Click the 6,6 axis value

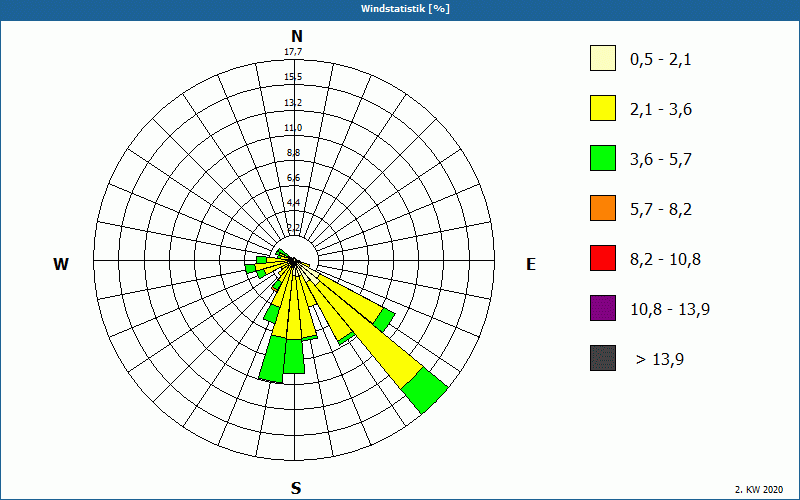293,177
